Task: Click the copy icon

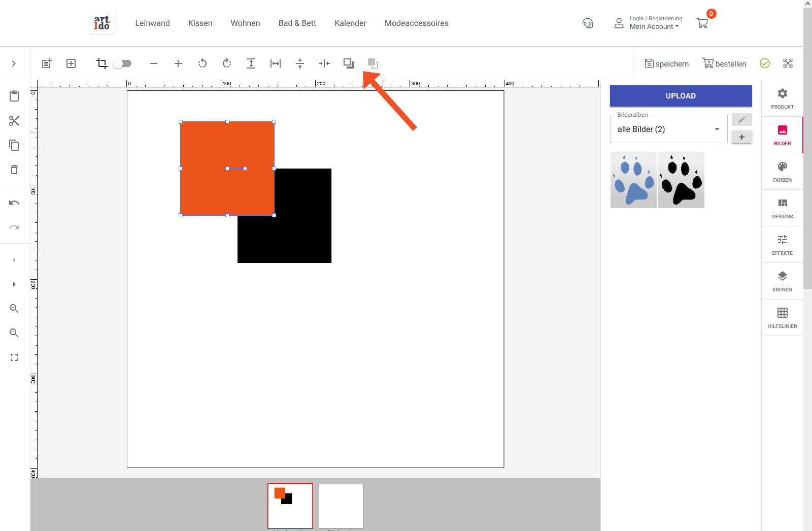Action: click(x=14, y=145)
